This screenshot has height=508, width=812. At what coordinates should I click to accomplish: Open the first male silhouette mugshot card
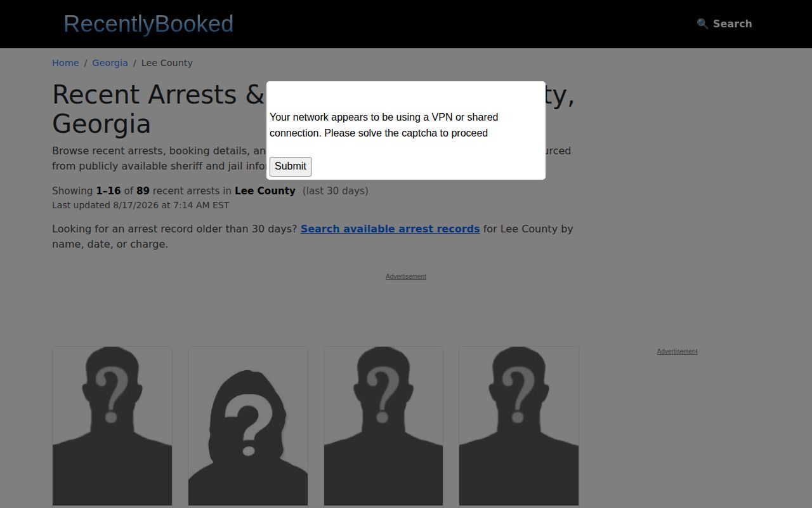click(112, 426)
